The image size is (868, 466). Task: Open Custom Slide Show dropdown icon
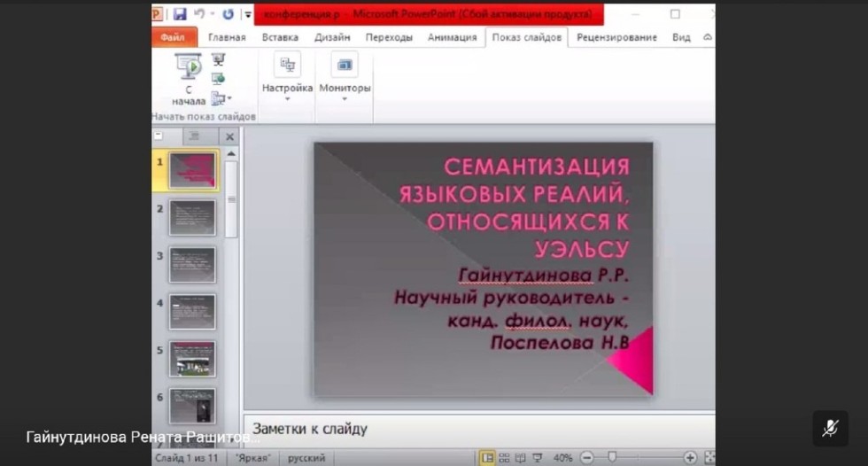pos(221,99)
